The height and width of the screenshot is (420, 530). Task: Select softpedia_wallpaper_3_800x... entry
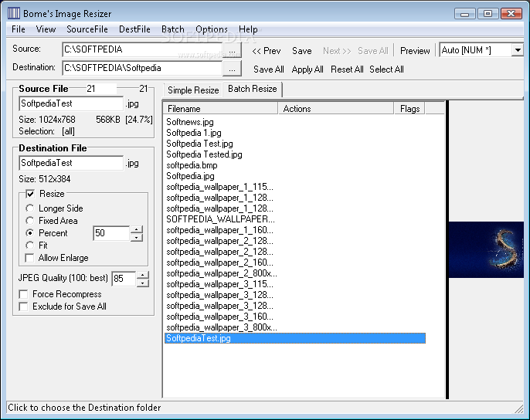click(x=222, y=327)
